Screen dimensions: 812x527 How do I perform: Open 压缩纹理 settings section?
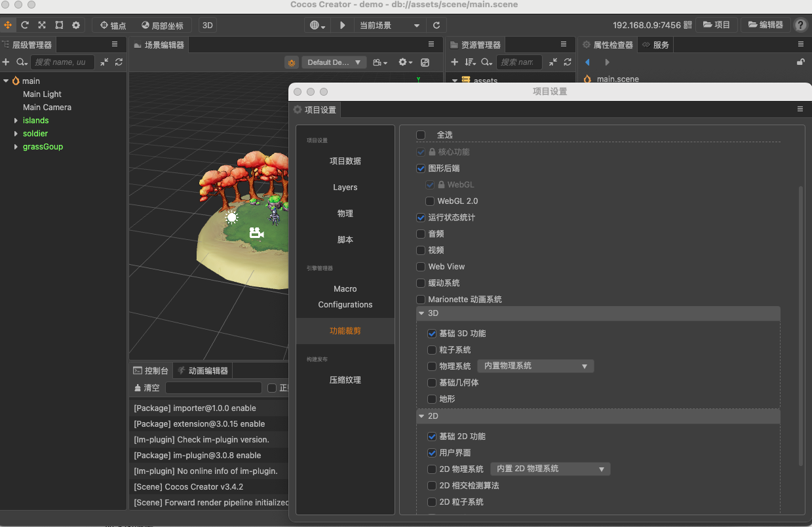(345, 380)
